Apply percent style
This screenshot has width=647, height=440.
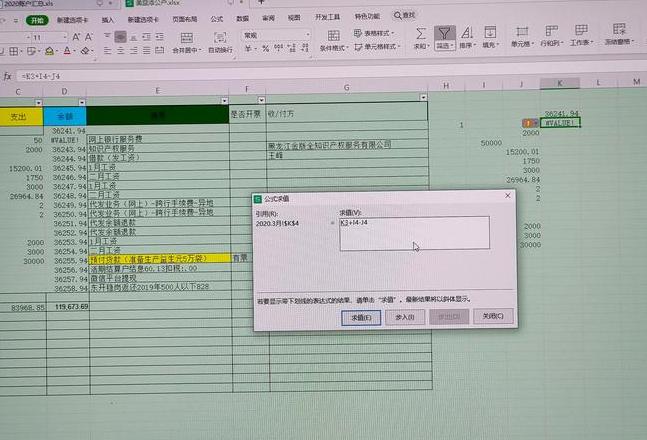[265, 49]
